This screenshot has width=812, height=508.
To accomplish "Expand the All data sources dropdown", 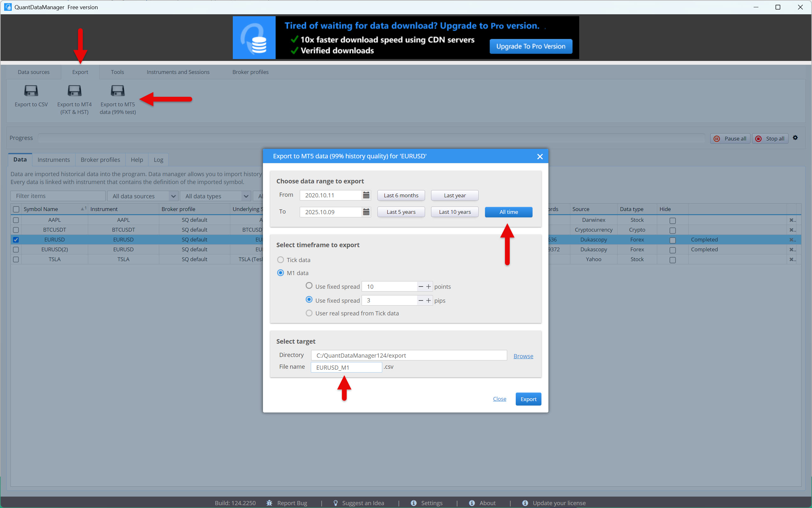I will click(x=173, y=196).
